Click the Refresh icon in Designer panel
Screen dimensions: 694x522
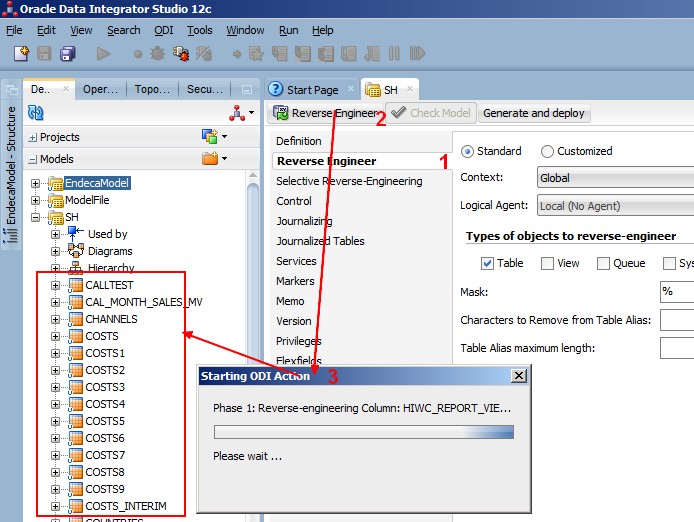[x=36, y=112]
